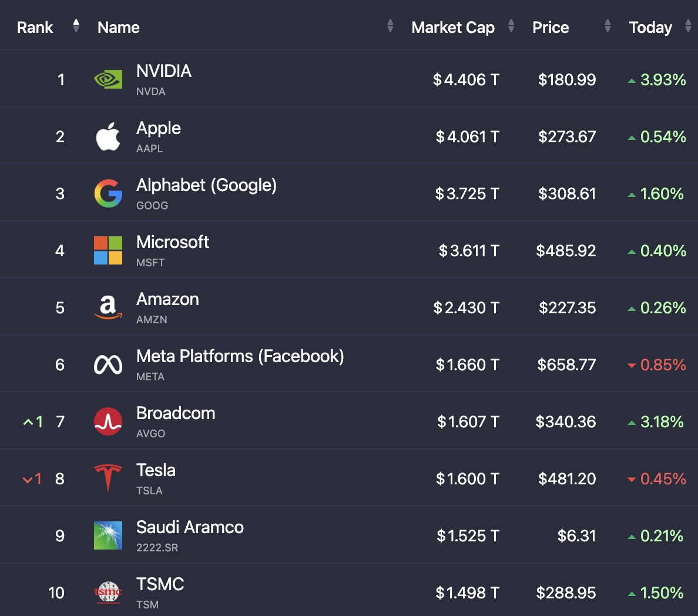Image resolution: width=698 pixels, height=616 pixels.
Task: Click the Market Cap column header
Action: point(453,28)
